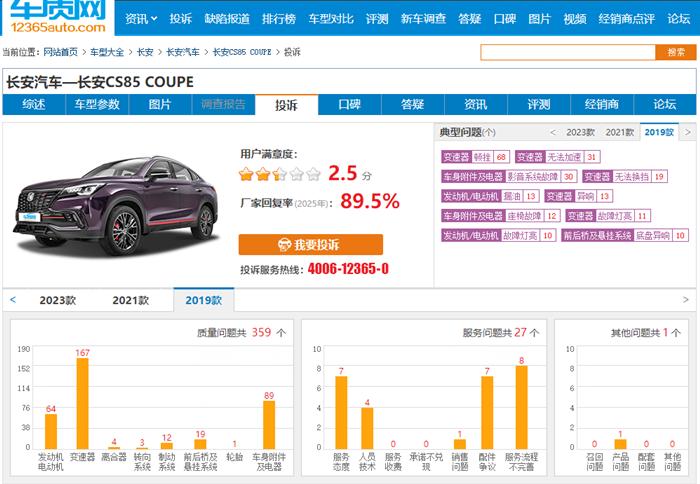Click the 车身附件及电器 bar showing 89
The image size is (700, 484).
coord(269,425)
